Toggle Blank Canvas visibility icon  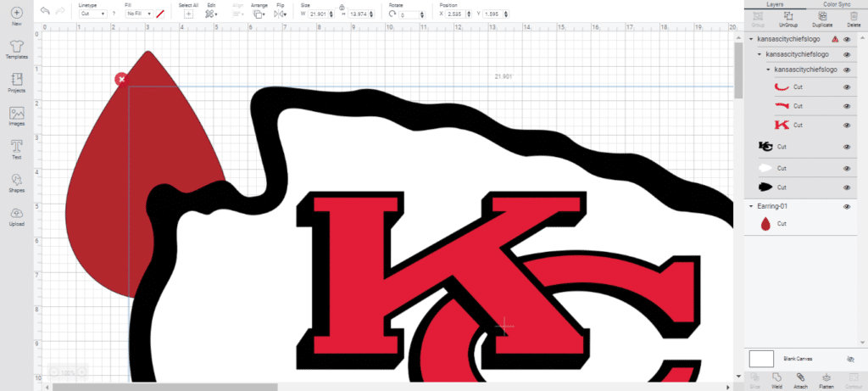[x=851, y=359]
